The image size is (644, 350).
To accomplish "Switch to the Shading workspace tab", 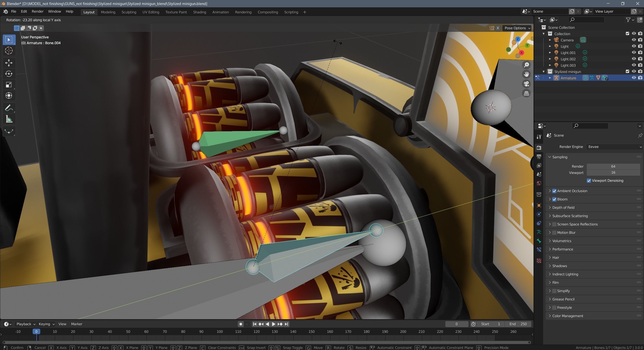I will (x=199, y=12).
